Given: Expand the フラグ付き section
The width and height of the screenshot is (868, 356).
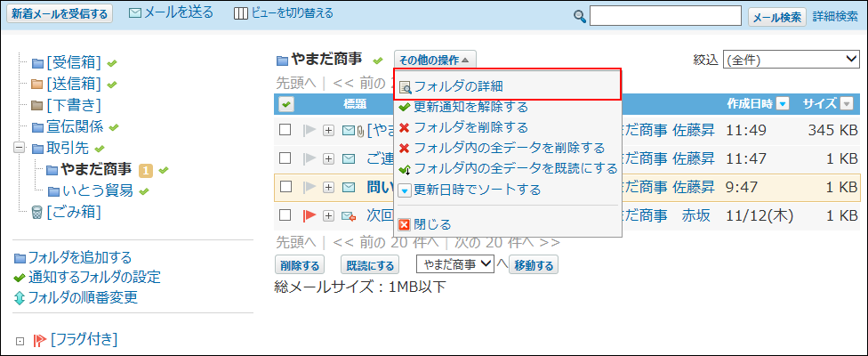Looking at the screenshot, I should [20, 341].
